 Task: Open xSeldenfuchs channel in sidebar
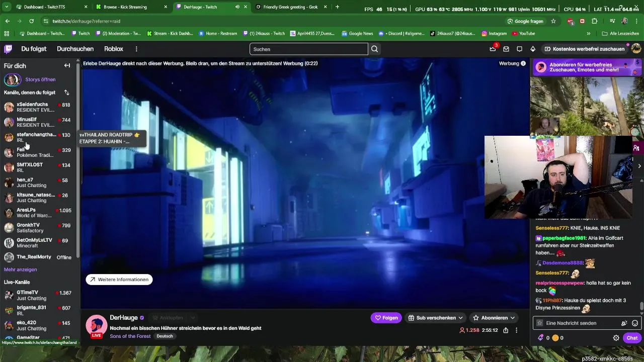click(x=38, y=107)
